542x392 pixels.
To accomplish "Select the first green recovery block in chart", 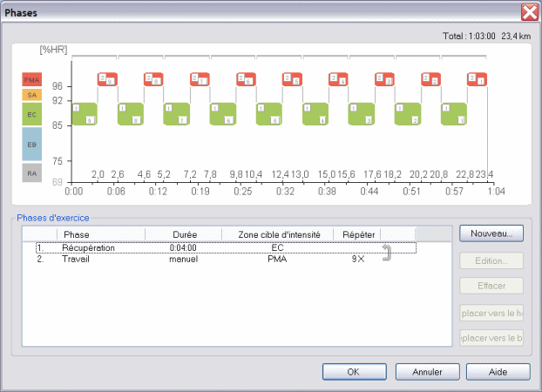I will tap(84, 114).
